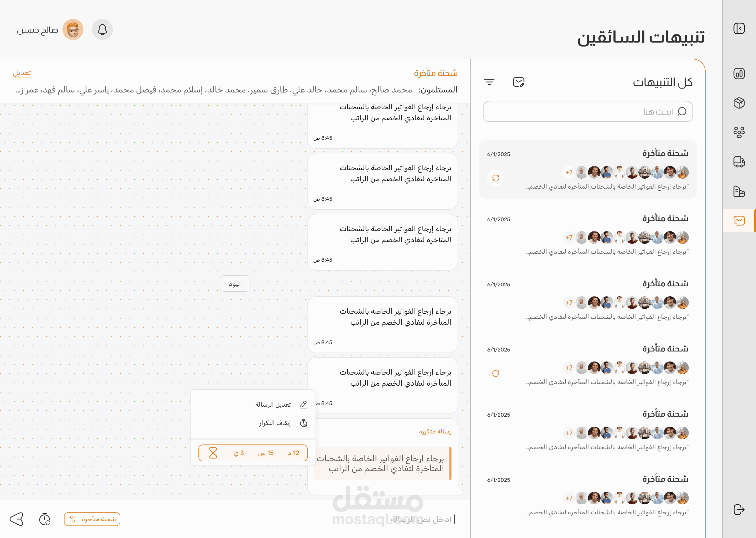Click the ابحث هنا search field
756x538 pixels.
tap(587, 112)
